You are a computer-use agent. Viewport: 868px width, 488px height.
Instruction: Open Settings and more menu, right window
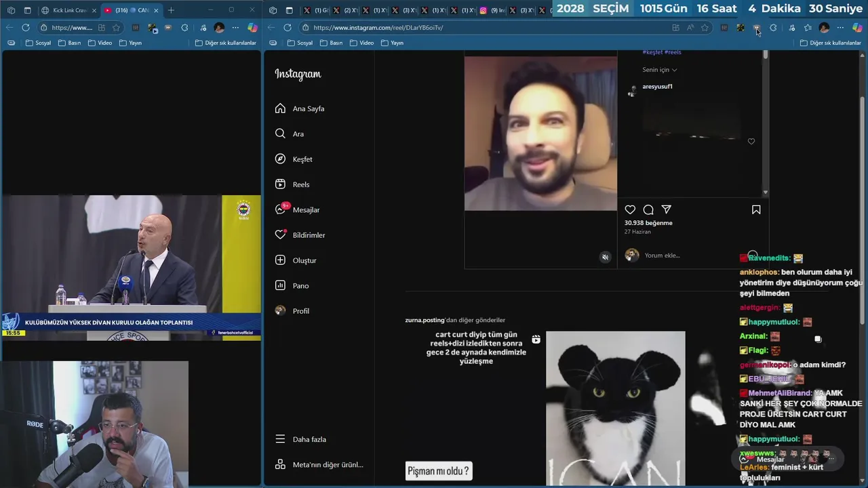(x=841, y=28)
